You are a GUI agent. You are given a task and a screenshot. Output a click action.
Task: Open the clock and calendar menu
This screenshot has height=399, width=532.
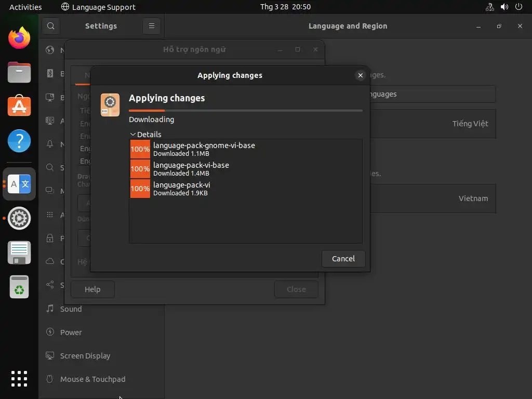pos(285,7)
